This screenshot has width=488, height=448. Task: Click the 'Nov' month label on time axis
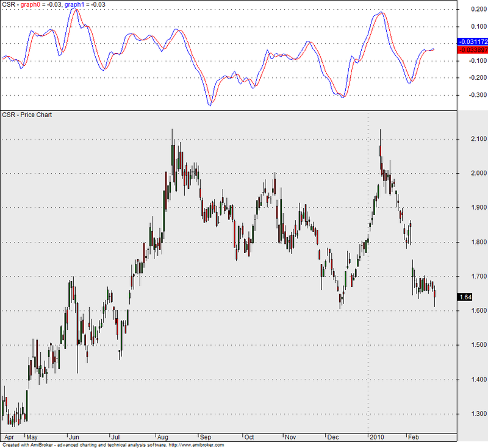pos(290,437)
